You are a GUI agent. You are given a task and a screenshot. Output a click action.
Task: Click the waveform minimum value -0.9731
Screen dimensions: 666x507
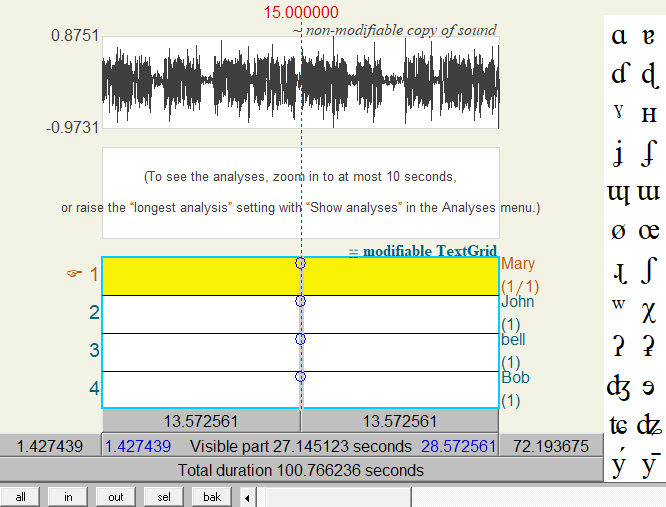pyautogui.click(x=72, y=127)
